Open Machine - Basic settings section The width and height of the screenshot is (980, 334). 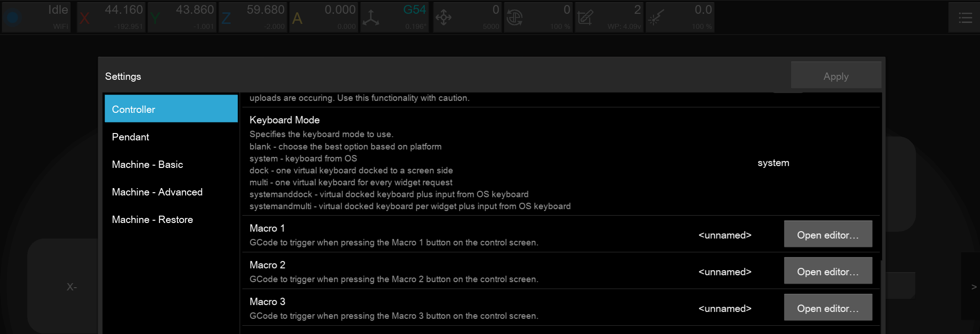(x=171, y=164)
